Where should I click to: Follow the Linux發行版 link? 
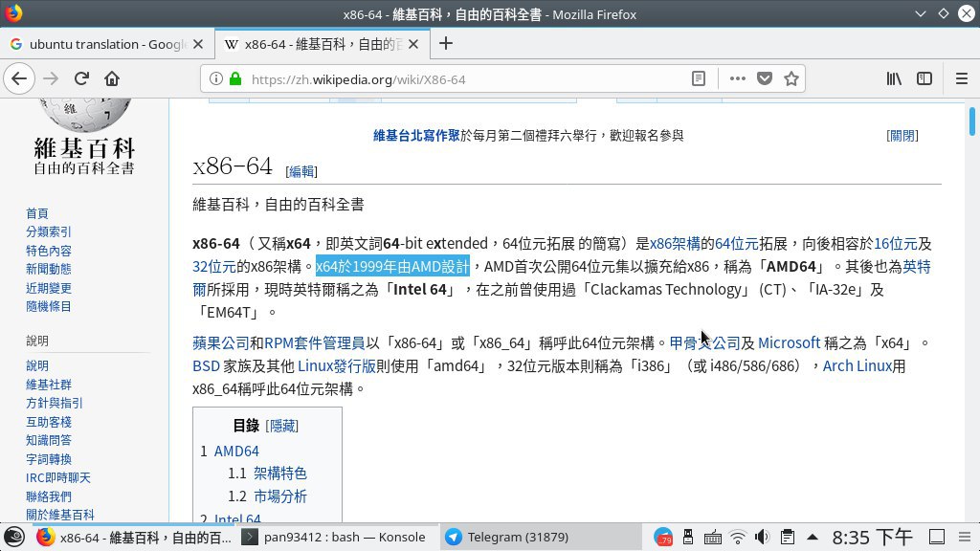[x=337, y=366]
